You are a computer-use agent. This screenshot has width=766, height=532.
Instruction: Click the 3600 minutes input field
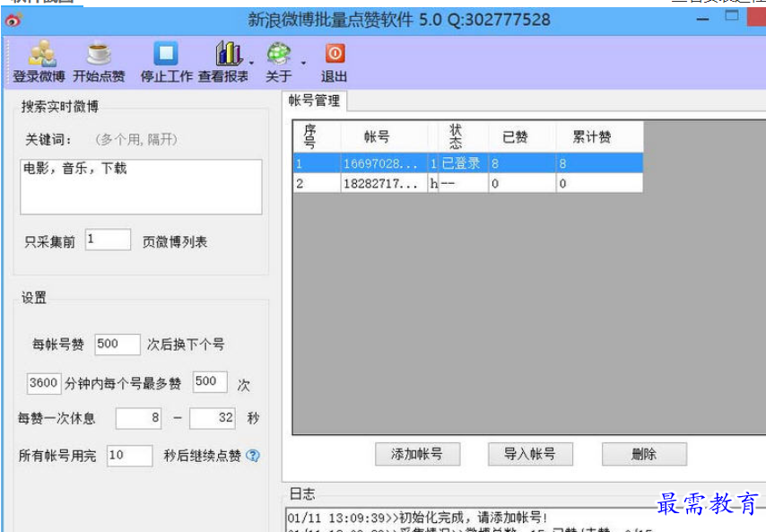[x=44, y=383]
